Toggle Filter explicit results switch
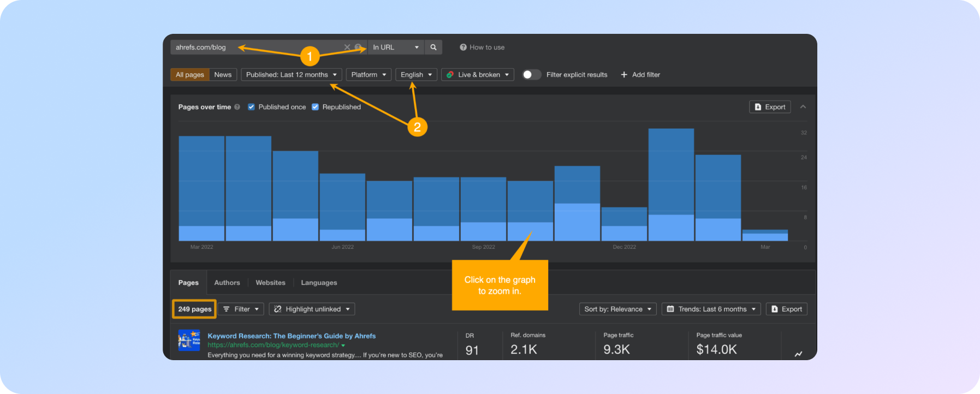The width and height of the screenshot is (980, 394). coord(531,75)
